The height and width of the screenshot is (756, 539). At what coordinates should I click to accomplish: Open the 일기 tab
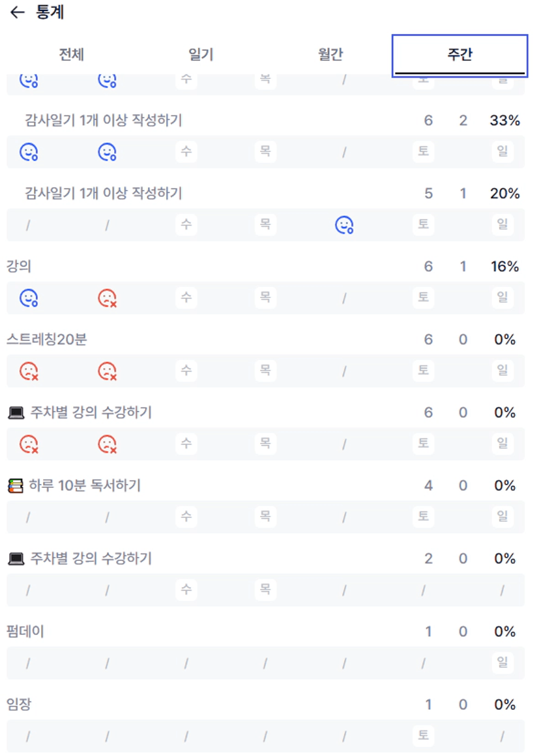(x=201, y=55)
